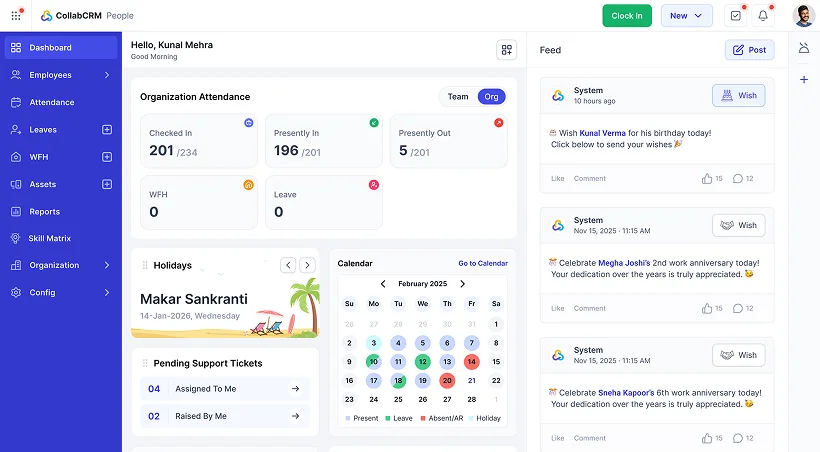Click the Leaves plus icon in sidebar
The height and width of the screenshot is (452, 820).
[x=107, y=129]
